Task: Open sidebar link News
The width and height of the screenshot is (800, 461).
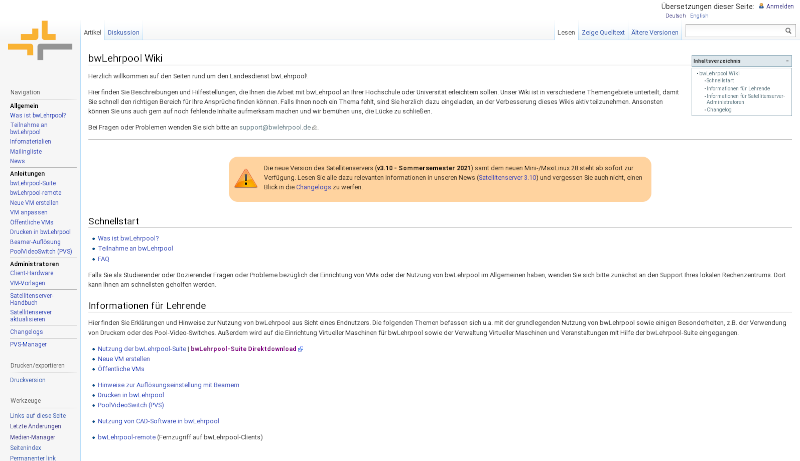Action: click(17, 161)
